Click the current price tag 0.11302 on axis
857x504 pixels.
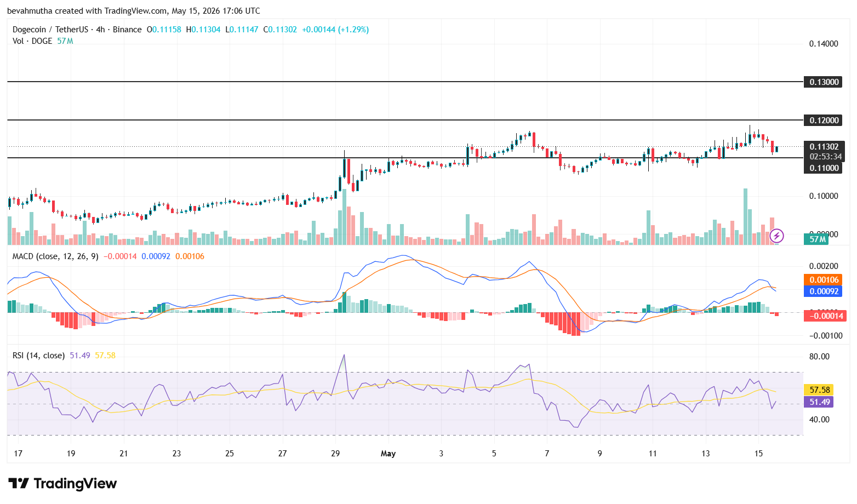[824, 147]
